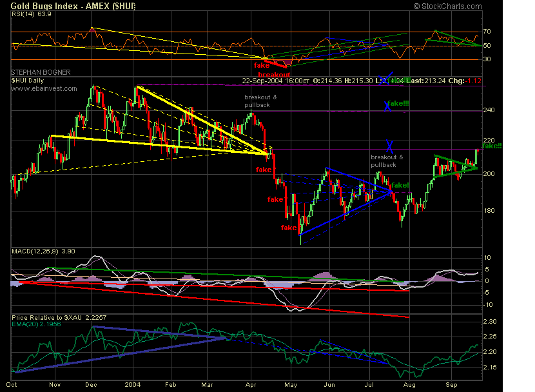Click the StockCharts.com copyright watermark

tap(450, 6)
